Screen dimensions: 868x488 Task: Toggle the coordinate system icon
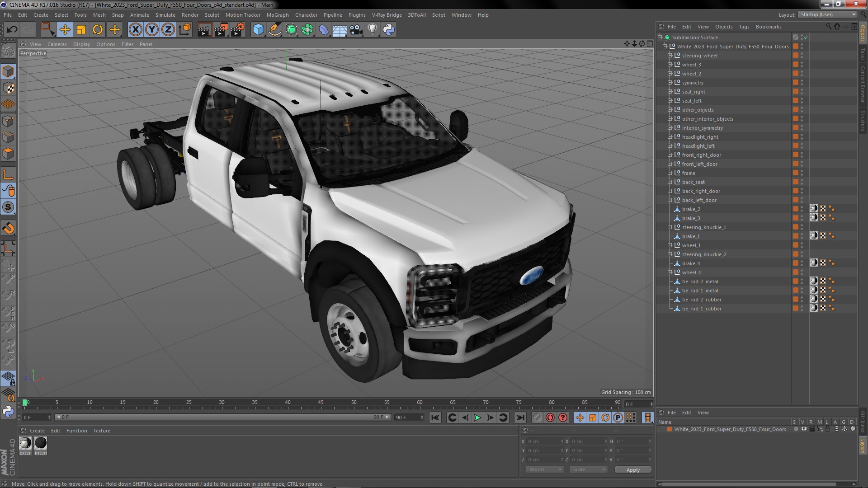pyautogui.click(x=185, y=30)
